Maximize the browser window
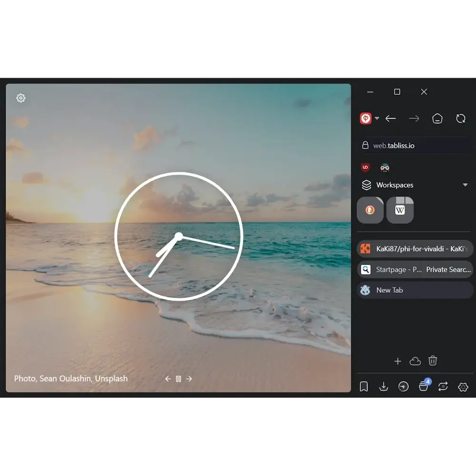Viewport: 476px width, 476px height. [397, 92]
